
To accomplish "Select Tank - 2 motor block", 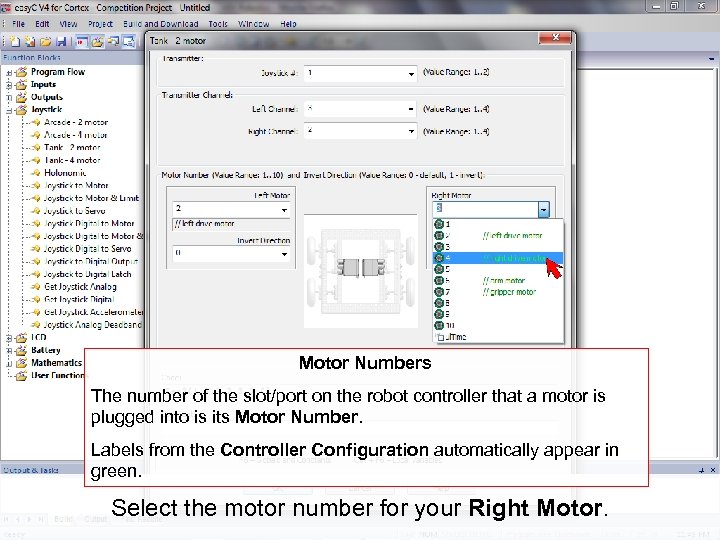I will click(x=72, y=148).
